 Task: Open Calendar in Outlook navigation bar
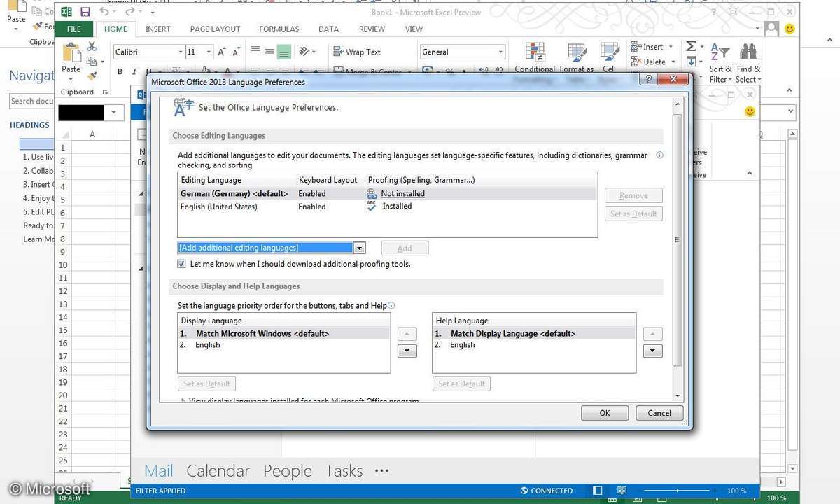[218, 471]
